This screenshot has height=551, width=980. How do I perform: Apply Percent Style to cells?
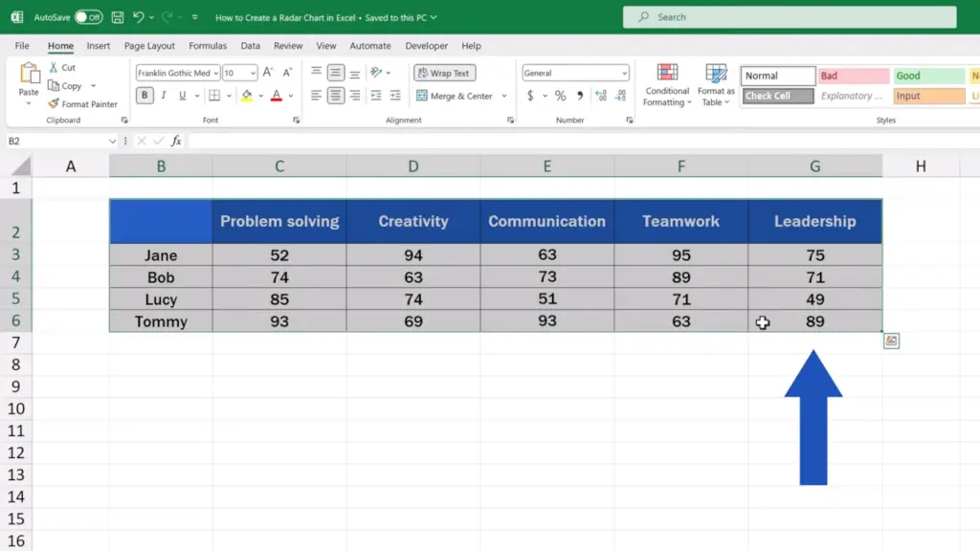[x=561, y=96]
